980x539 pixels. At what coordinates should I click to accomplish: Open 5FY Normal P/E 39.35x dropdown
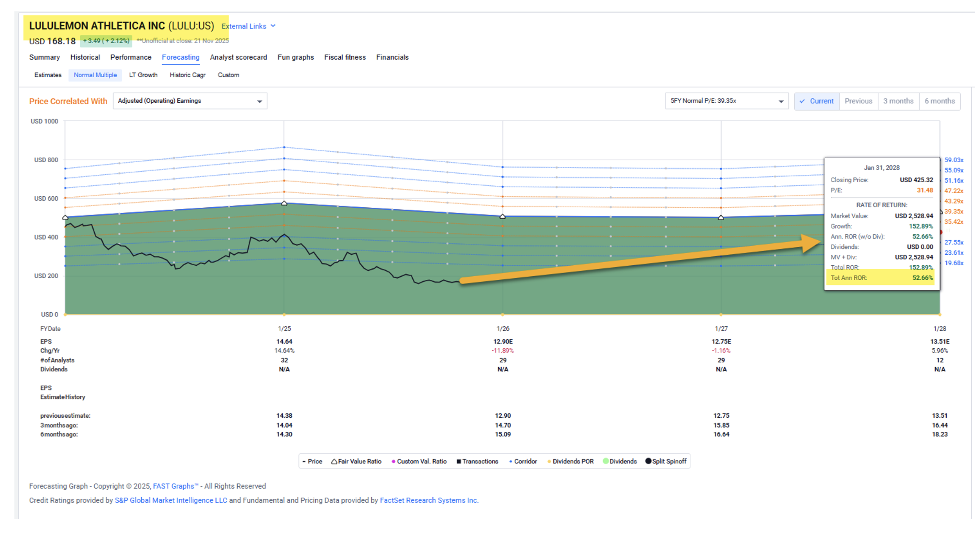coord(726,101)
